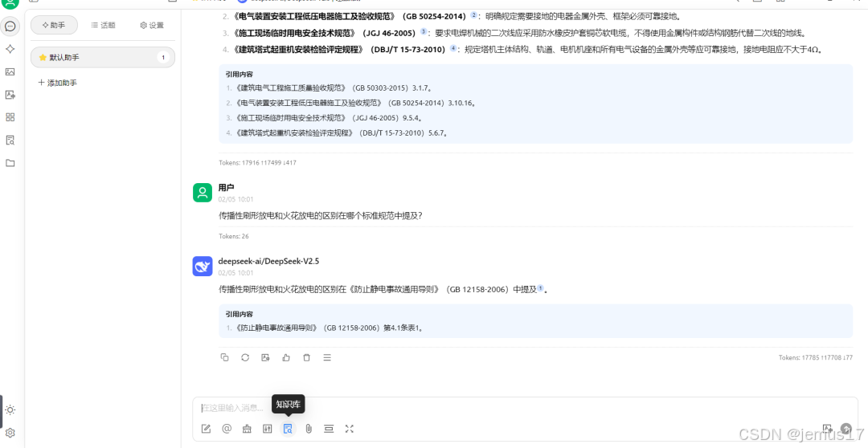This screenshot has width=868, height=448.
Task: Click the 用户 name label
Action: pos(226,188)
